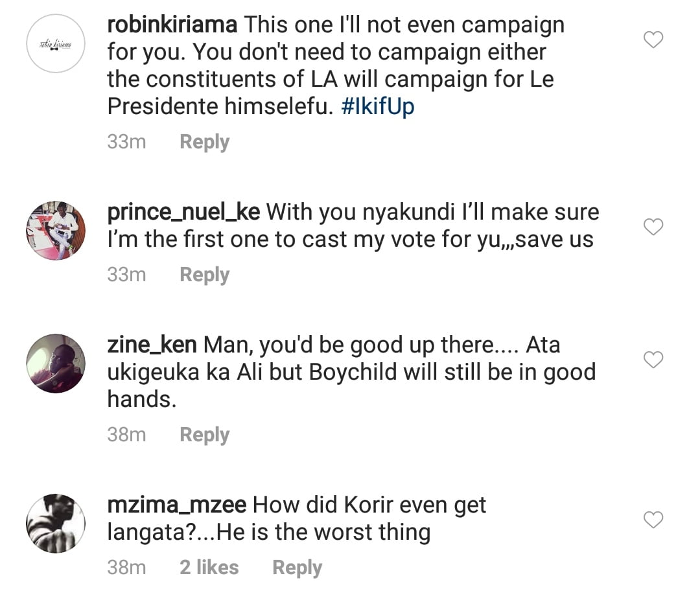
Task: Click the 33m timestamp under robinkiriama's comment
Action: click(x=126, y=142)
